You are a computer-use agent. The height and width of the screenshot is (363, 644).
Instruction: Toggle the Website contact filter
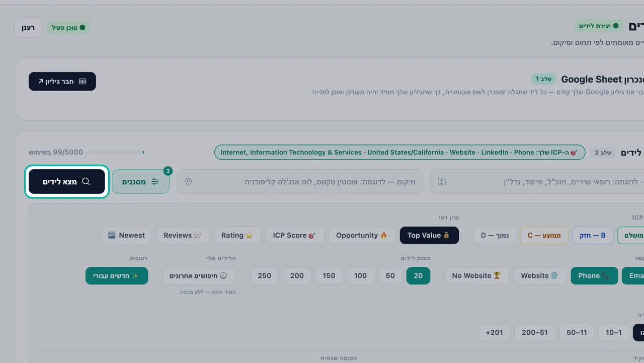click(540, 276)
